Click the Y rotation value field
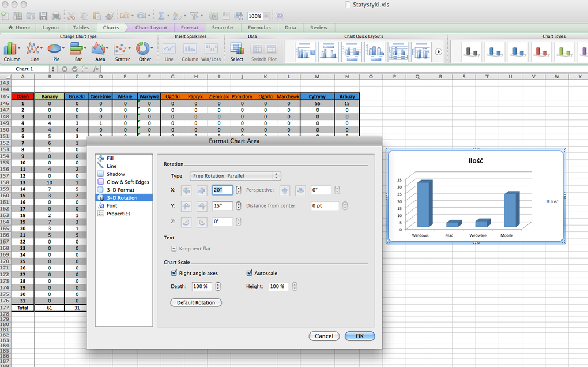 coord(223,205)
